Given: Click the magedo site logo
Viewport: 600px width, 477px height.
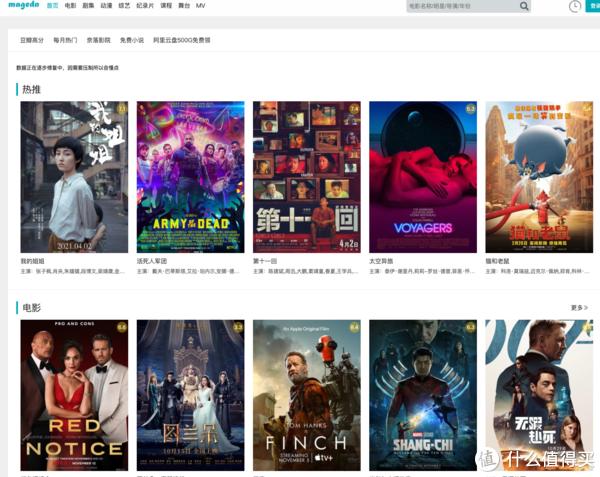Looking at the screenshot, I should (x=24, y=5).
